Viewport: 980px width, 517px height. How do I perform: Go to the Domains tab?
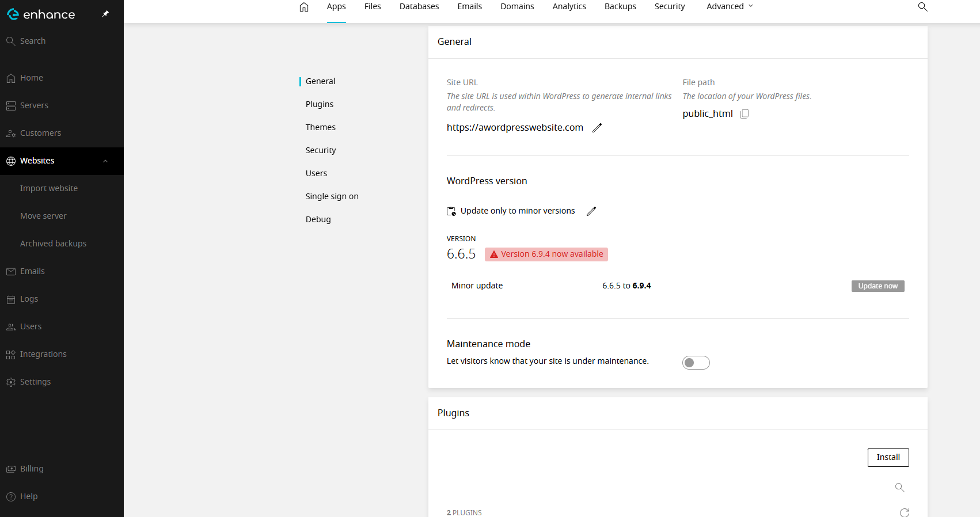[x=517, y=6]
